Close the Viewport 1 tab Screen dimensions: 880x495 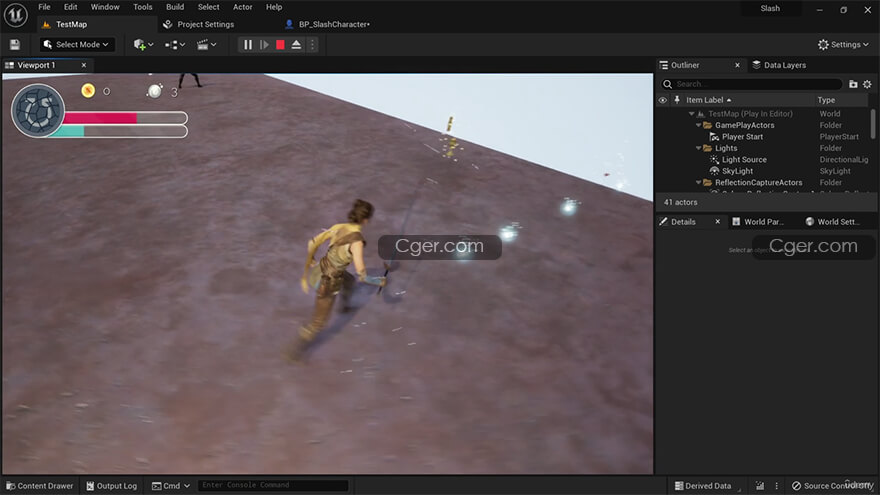84,65
